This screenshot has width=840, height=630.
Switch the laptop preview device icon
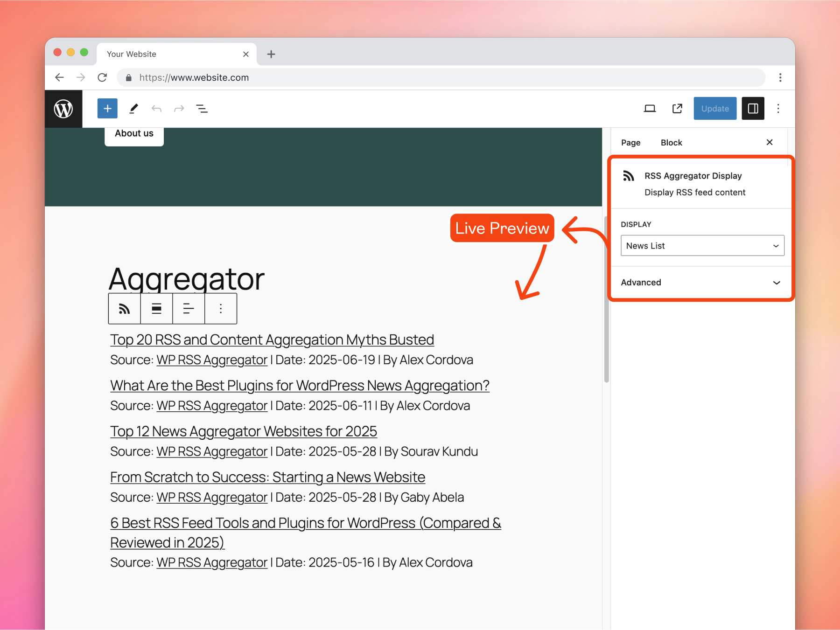650,109
